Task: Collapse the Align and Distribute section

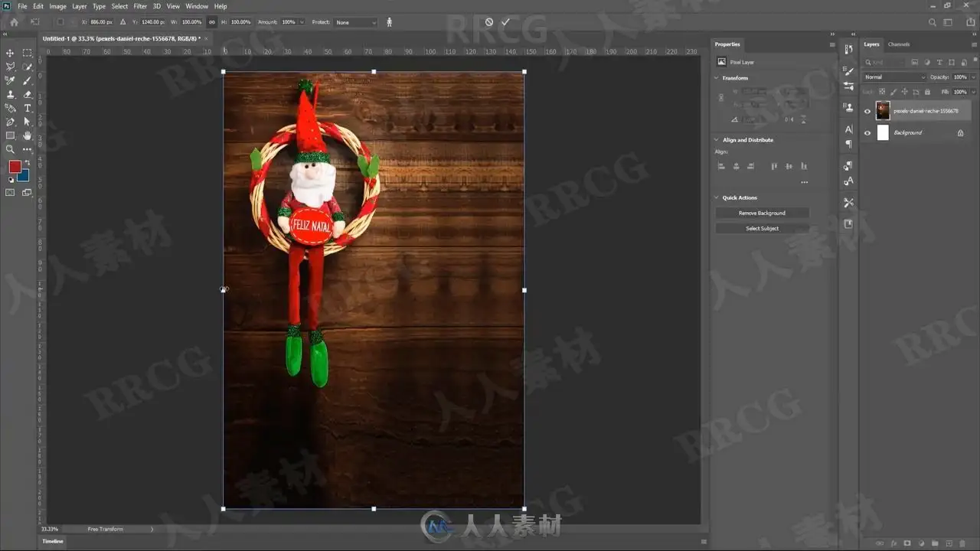Action: pos(717,140)
